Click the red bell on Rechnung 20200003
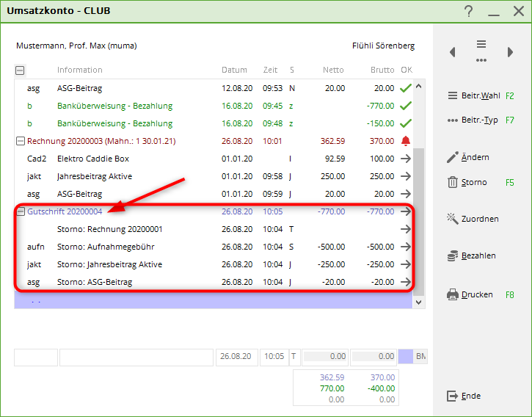 pyautogui.click(x=407, y=141)
